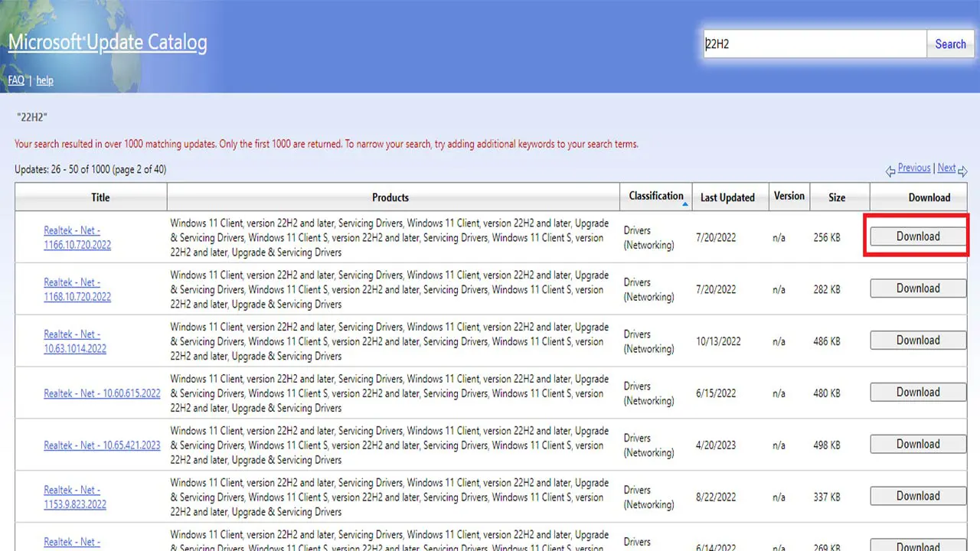Sort results by Last Updated column
The height and width of the screenshot is (551, 980).
[727, 197]
